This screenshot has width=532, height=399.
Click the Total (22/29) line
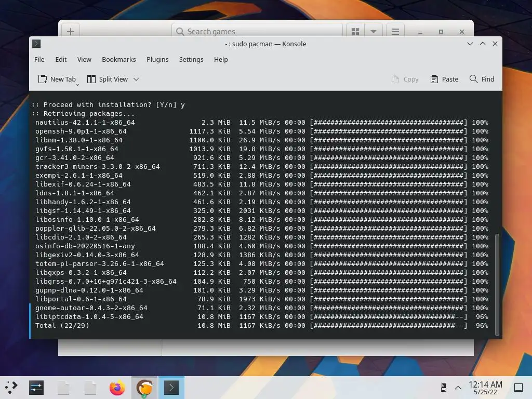tap(262, 326)
